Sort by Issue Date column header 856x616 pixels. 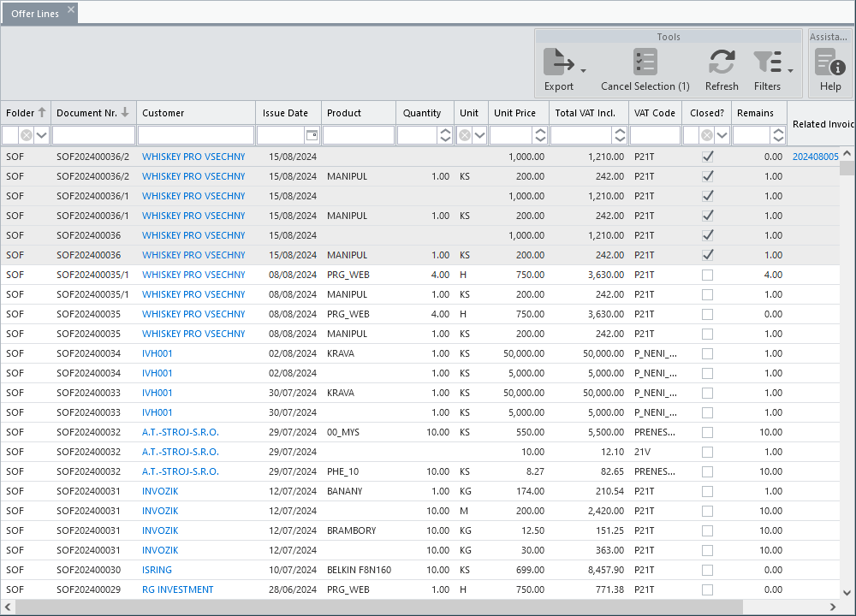[288, 113]
